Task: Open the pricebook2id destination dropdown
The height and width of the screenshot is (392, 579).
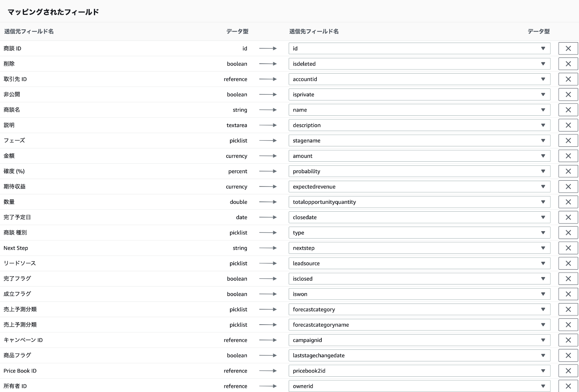Action: pos(419,370)
